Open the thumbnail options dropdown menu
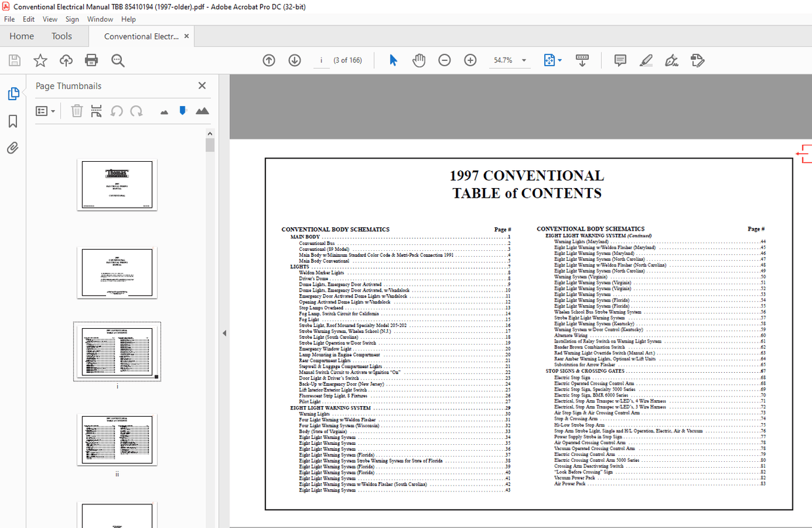 [x=45, y=111]
